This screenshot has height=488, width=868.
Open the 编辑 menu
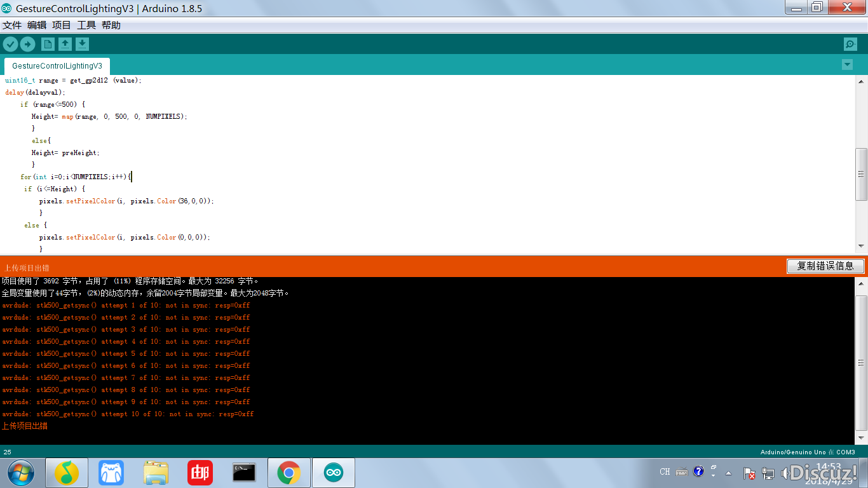(37, 25)
